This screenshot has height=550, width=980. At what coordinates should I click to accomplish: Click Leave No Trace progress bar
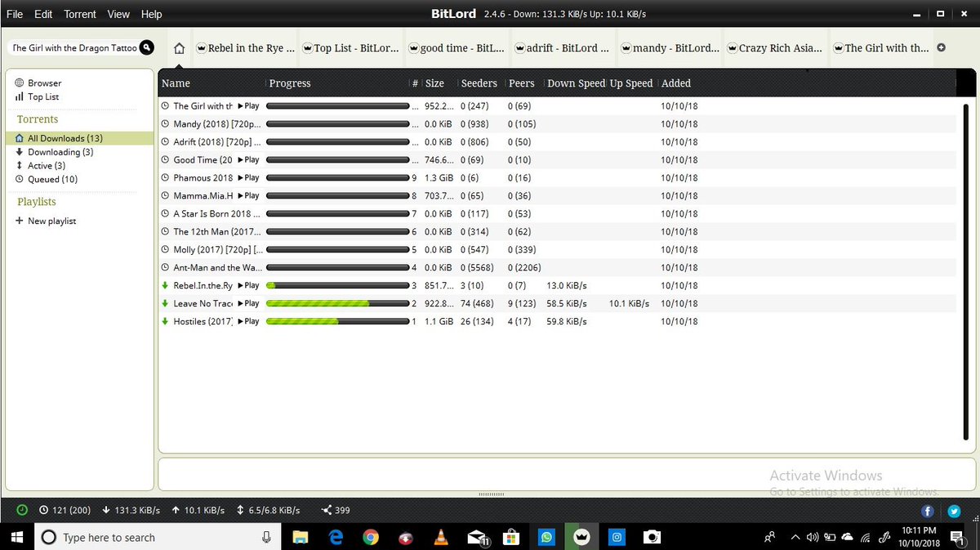(x=338, y=304)
